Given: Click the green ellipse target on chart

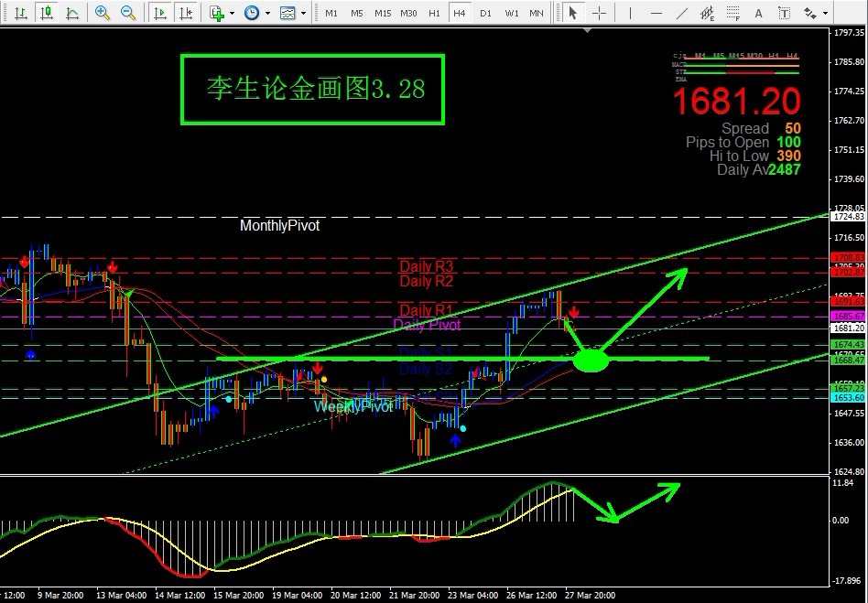Looking at the screenshot, I should 591,361.
